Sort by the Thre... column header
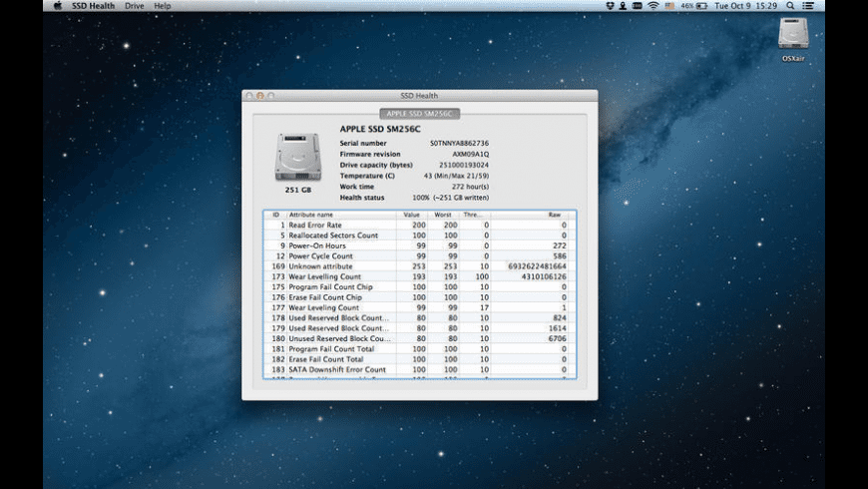 click(475, 215)
